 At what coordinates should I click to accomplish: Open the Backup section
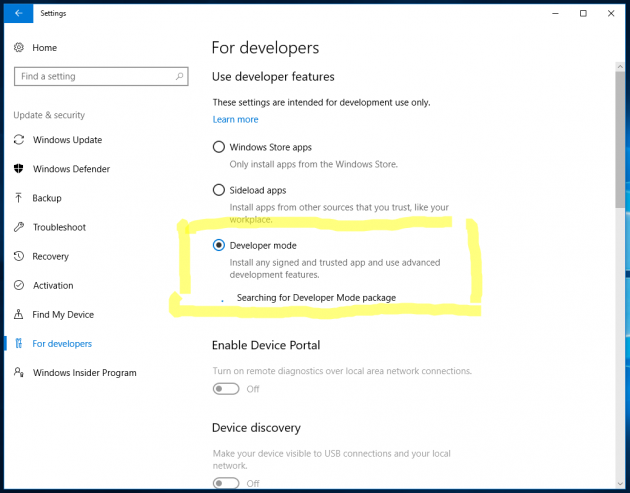tap(47, 198)
